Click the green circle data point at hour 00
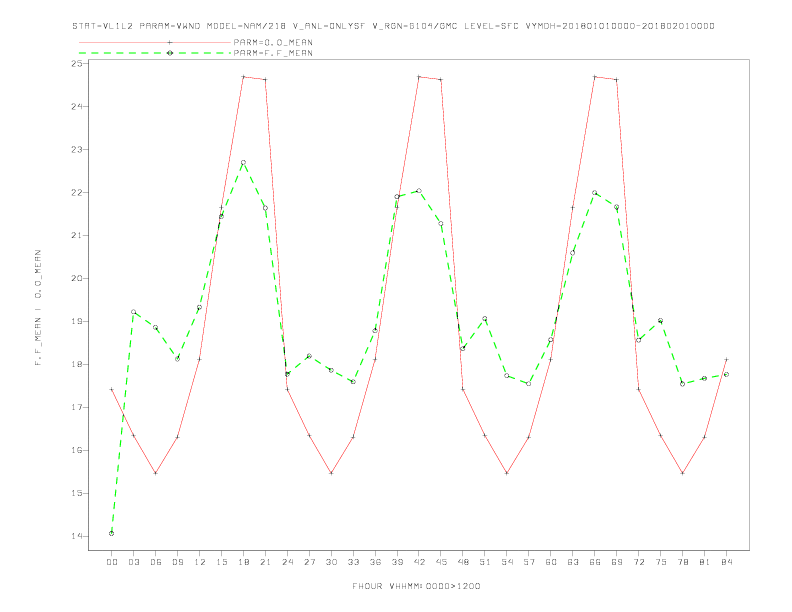This screenshot has height=612, width=792. coord(112,533)
